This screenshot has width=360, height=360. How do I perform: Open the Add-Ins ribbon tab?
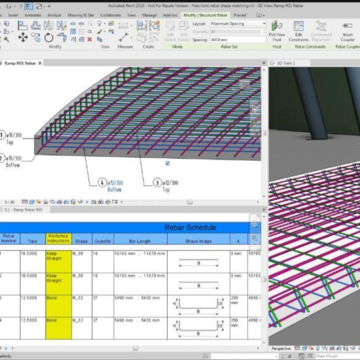coord(170,15)
